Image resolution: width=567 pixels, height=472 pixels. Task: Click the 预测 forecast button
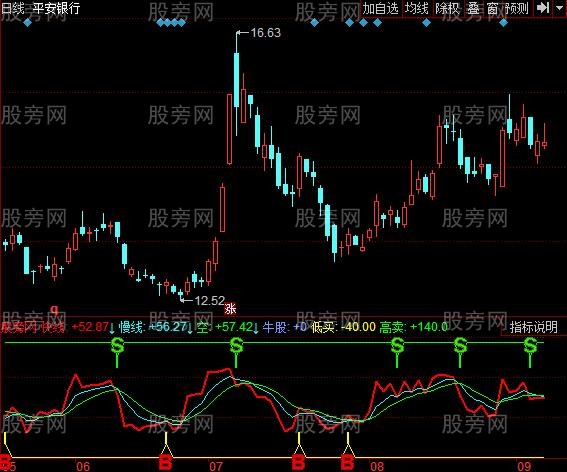517,8
